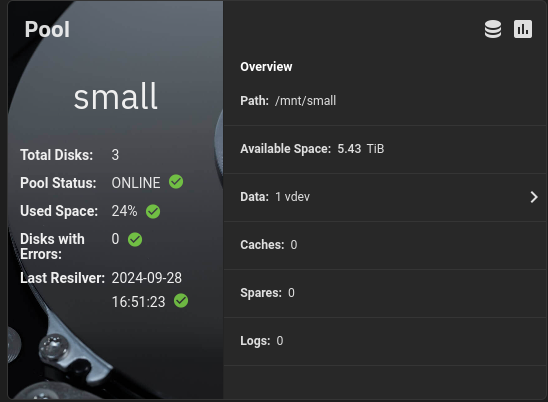Open the Data: 1 vdev row
Screen dimensions: 548x402
[385, 197]
